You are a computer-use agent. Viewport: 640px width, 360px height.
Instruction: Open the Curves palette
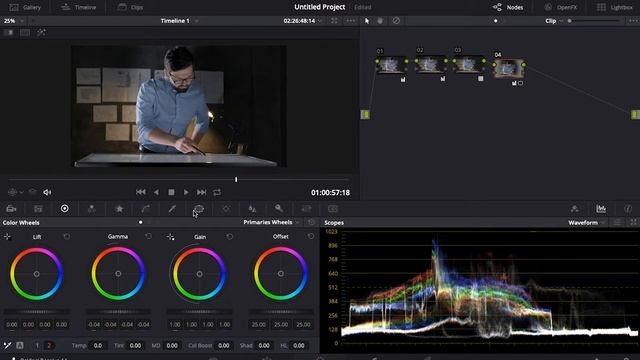click(146, 209)
